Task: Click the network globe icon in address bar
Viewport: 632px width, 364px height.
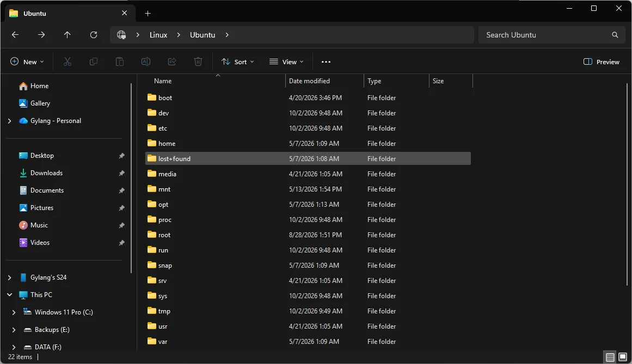Action: (x=121, y=35)
